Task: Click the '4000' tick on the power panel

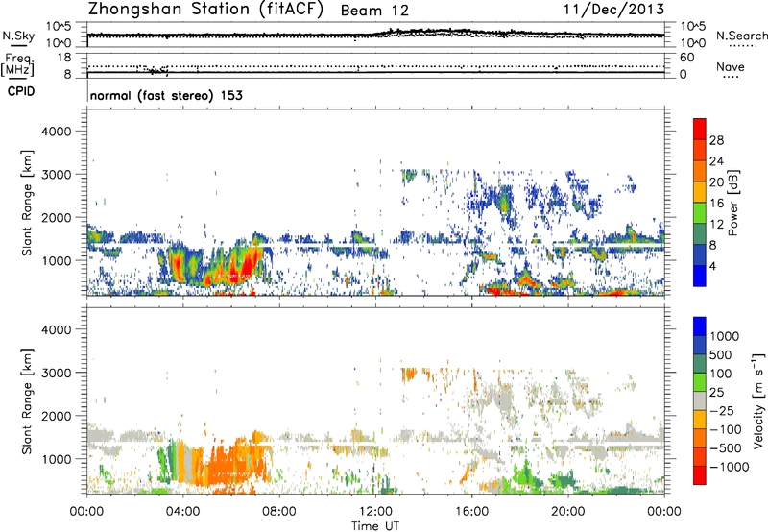Action: pos(56,132)
